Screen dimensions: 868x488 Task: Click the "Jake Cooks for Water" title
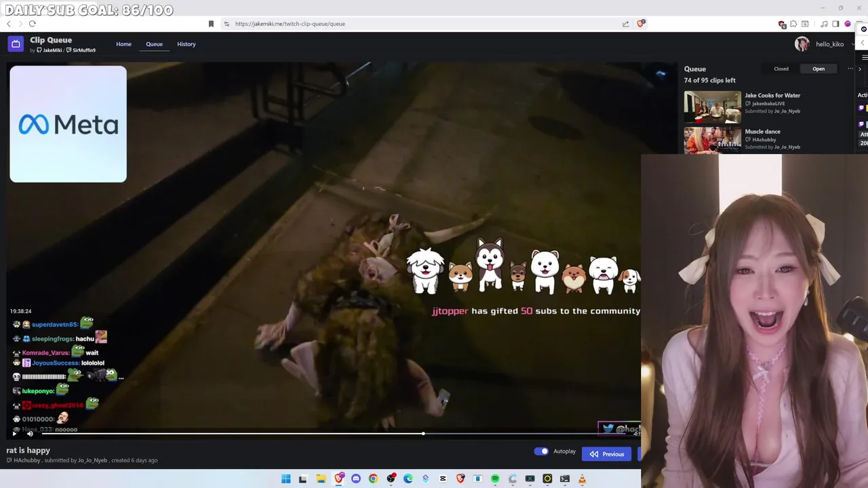772,96
